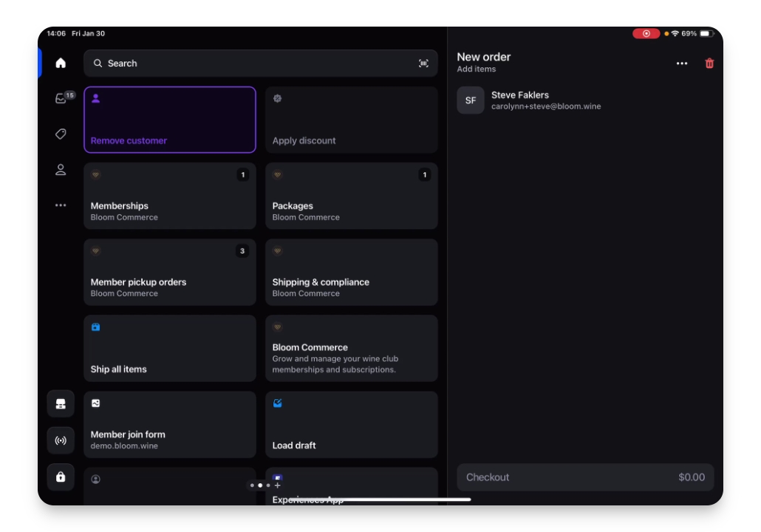Tap the Bloom heart icon on Shipping & compliance
The image size is (761, 532).
click(x=277, y=251)
